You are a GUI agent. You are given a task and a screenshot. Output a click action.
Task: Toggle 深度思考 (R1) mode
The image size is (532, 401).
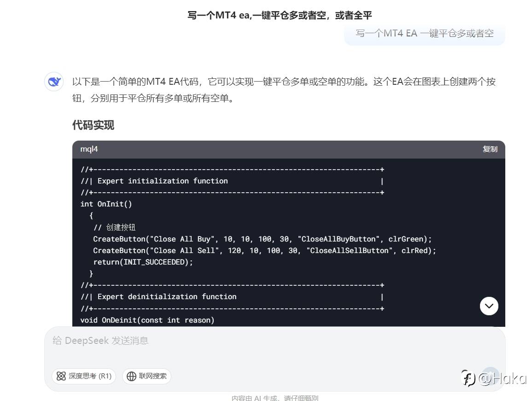pyautogui.click(x=84, y=376)
